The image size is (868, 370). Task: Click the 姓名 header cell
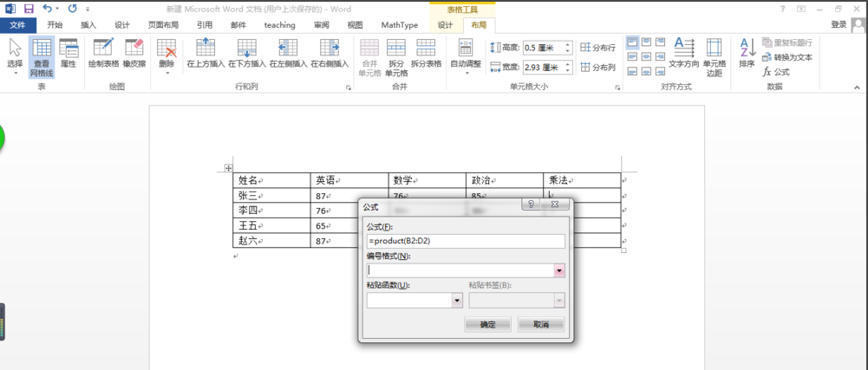[271, 180]
